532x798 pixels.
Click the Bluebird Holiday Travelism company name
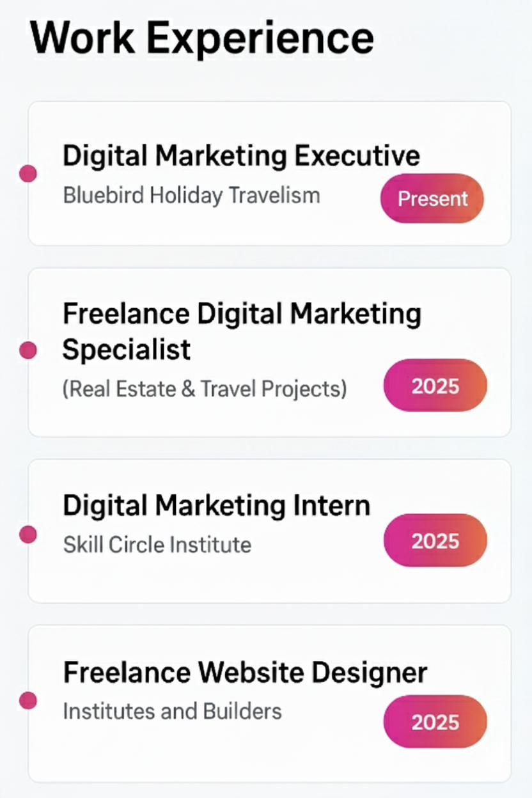(191, 195)
